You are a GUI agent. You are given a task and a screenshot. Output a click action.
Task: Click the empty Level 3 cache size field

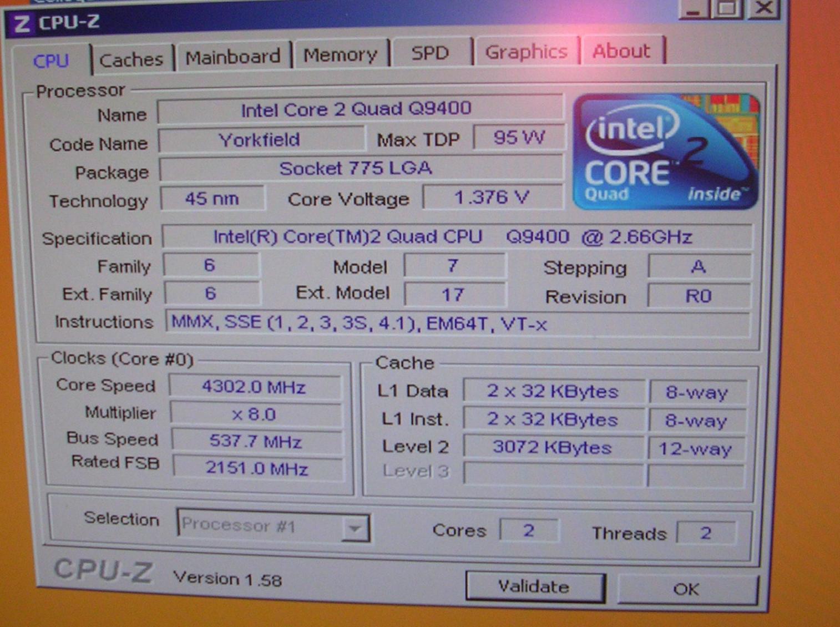[554, 474]
